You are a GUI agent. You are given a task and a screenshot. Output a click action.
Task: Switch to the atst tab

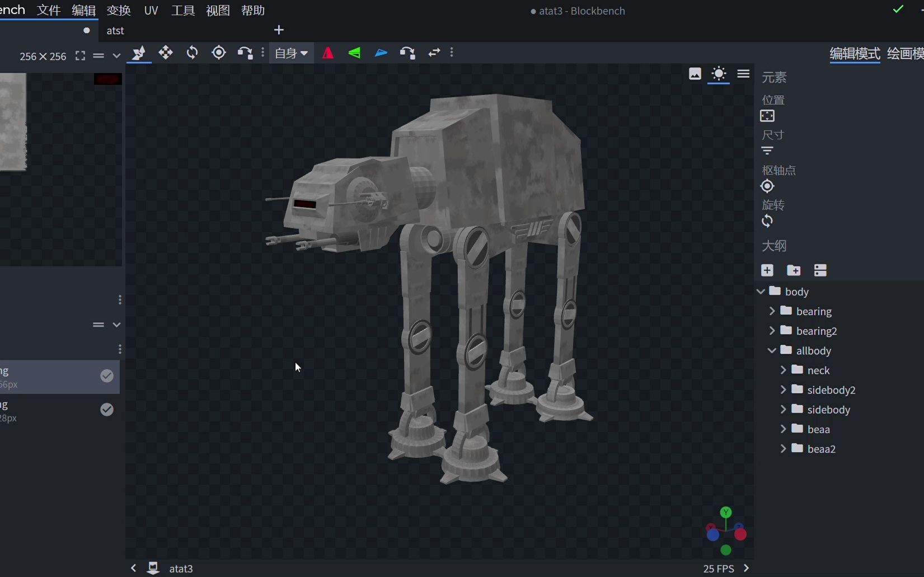[115, 30]
